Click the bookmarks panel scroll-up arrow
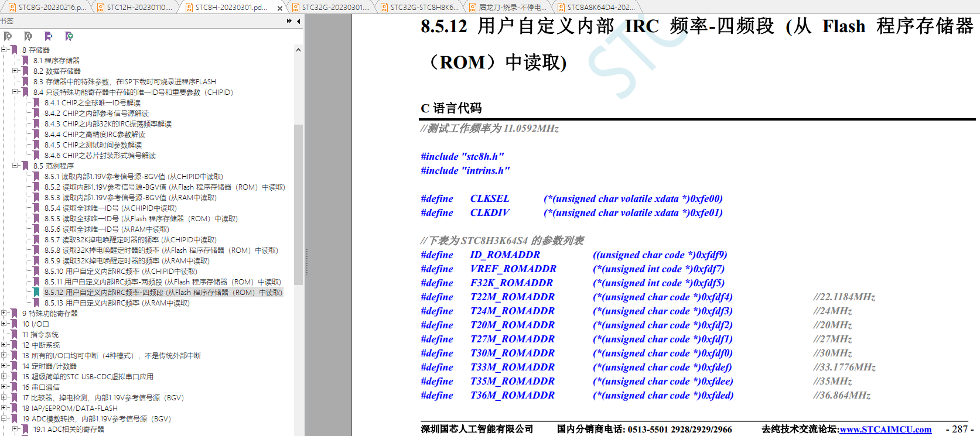The height and width of the screenshot is (436, 980). (298, 50)
